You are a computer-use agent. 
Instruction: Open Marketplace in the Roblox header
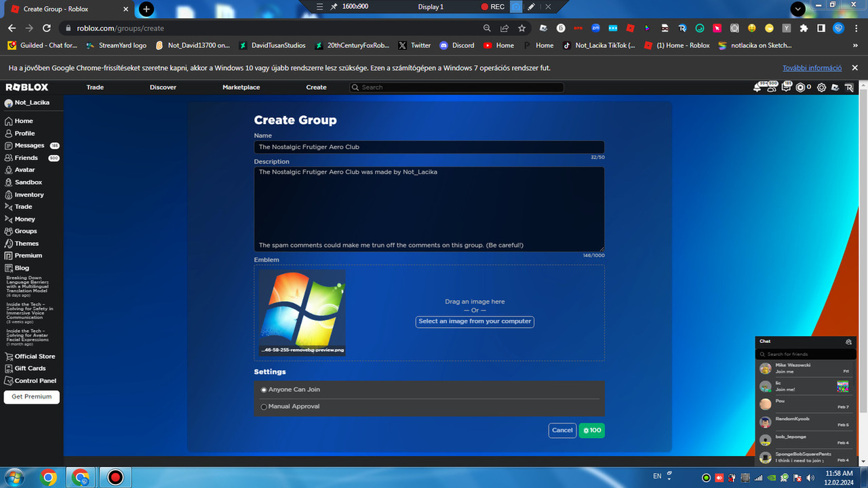coord(241,87)
